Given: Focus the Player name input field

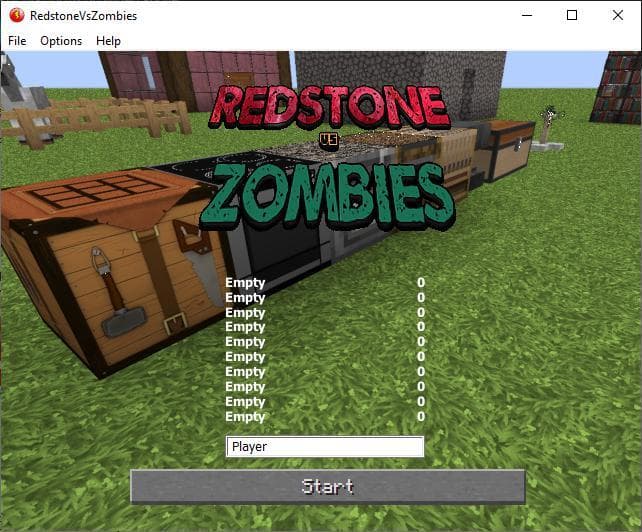Looking at the screenshot, I should click(325, 446).
